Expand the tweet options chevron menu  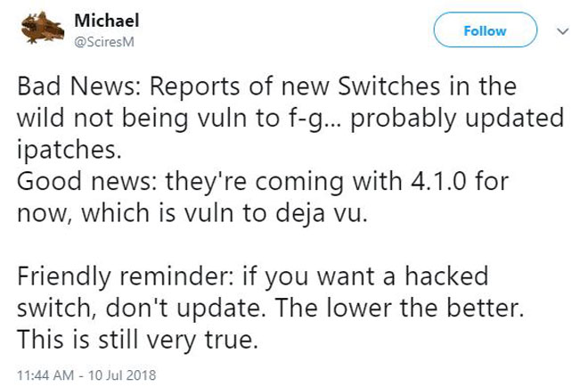point(563,31)
